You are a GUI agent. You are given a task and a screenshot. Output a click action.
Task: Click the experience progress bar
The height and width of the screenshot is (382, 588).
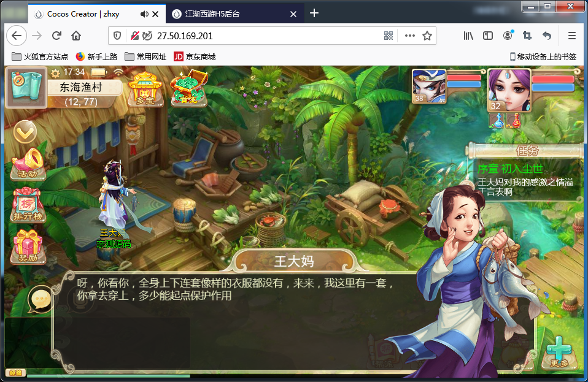pos(109,376)
